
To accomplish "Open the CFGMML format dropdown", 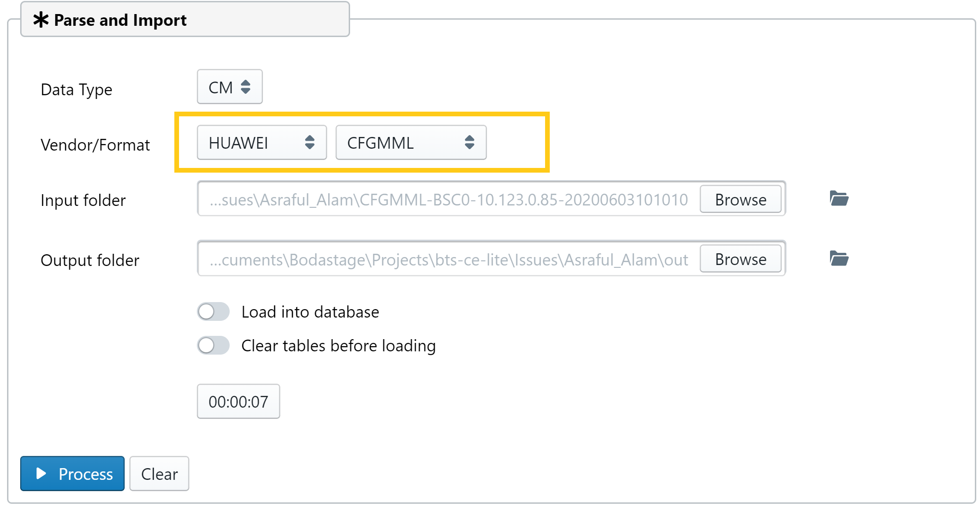I will tap(411, 142).
